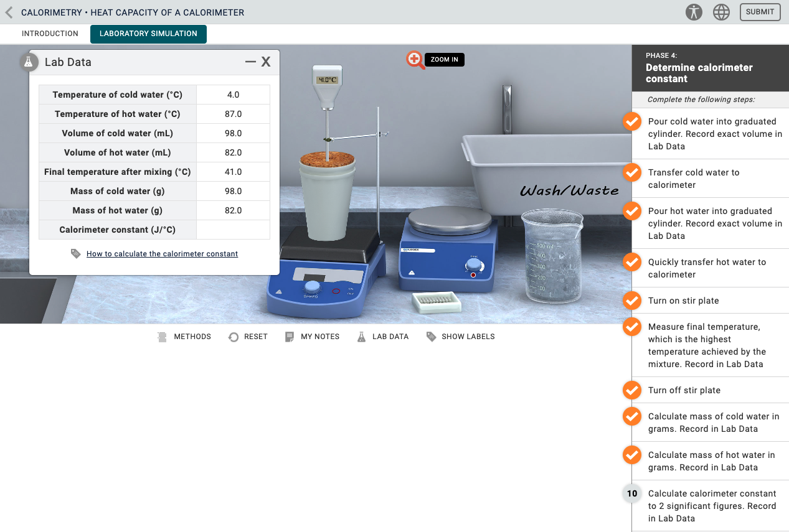This screenshot has height=532, width=789.
Task: Click 'Turn on stir plate' step text
Action: coord(683,301)
